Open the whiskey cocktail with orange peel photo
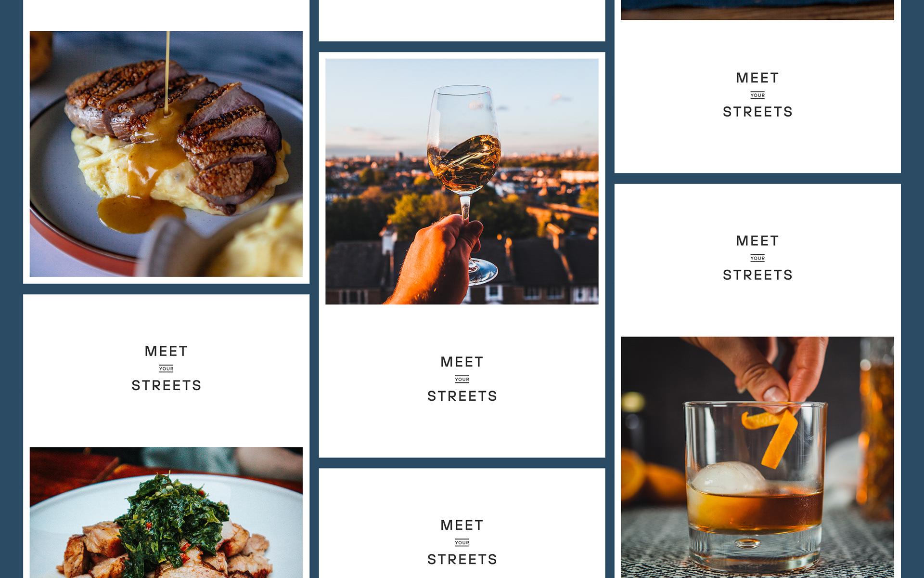Viewport: 924px width, 578px height. [x=757, y=457]
